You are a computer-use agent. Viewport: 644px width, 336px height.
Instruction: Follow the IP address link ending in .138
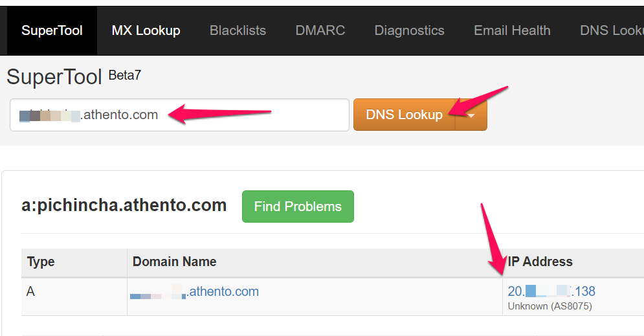pyautogui.click(x=551, y=291)
